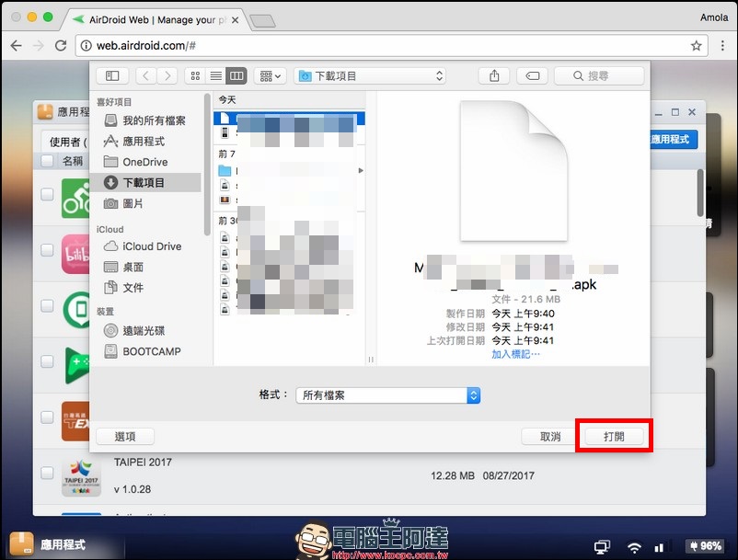Viewport: 738px width, 560px height.
Task: Switch to icon grid view
Action: pyautogui.click(x=195, y=75)
